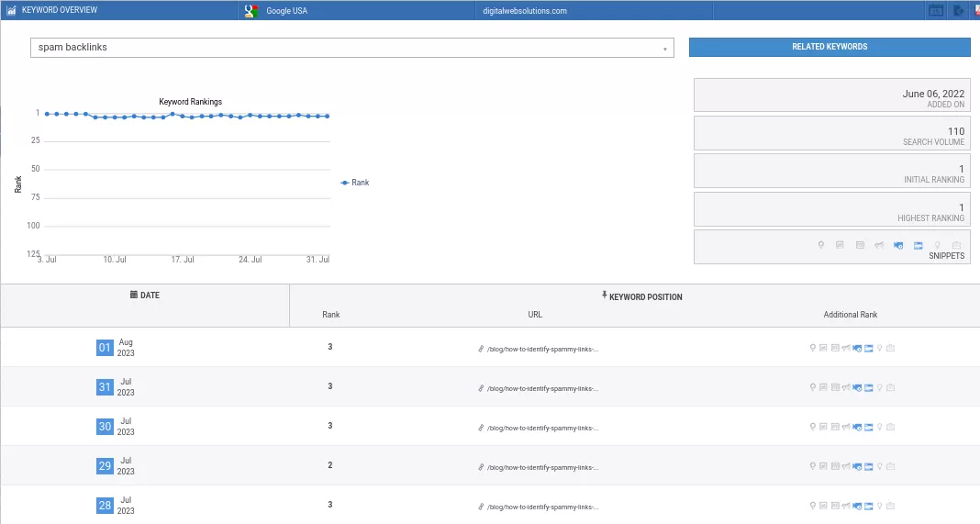980x524 pixels.
Task: Click the last data point on rankings chart
Action: [327, 117]
